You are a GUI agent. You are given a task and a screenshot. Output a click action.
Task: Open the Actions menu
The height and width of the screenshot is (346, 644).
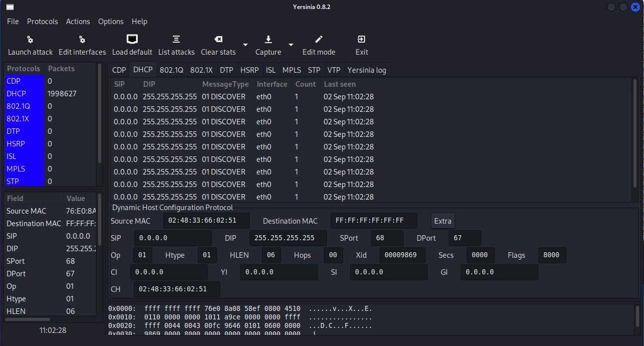point(78,22)
